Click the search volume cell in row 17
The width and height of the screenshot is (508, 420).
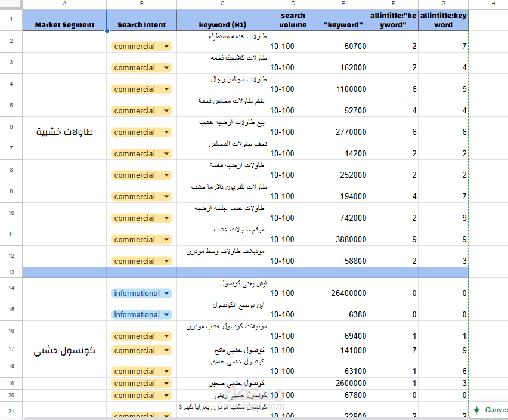(293, 350)
